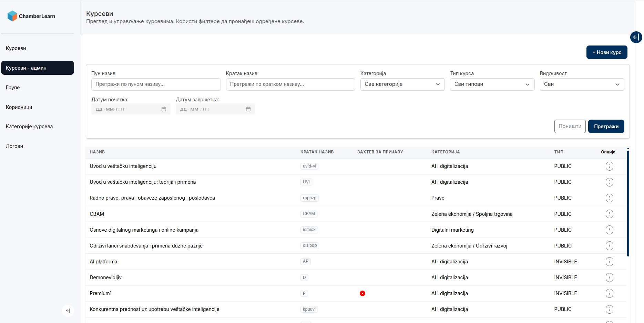Screen dimensions: 644x323
Task: Open options for Održivi lanci snabdevanja course
Action: point(609,246)
